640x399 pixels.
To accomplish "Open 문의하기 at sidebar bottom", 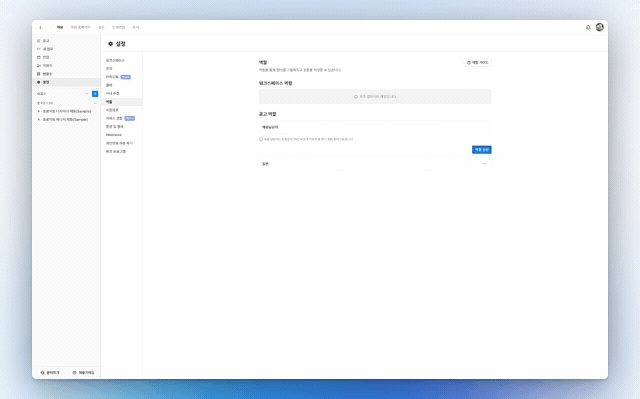I will coord(50,373).
